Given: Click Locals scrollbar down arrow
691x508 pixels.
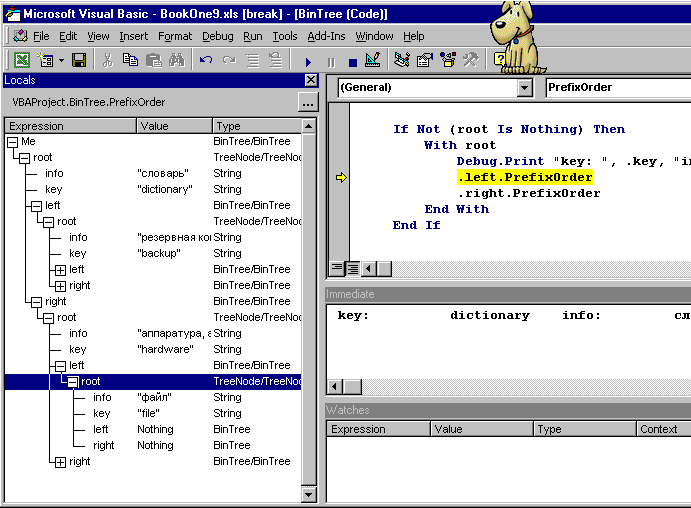Looking at the screenshot, I should (x=308, y=494).
